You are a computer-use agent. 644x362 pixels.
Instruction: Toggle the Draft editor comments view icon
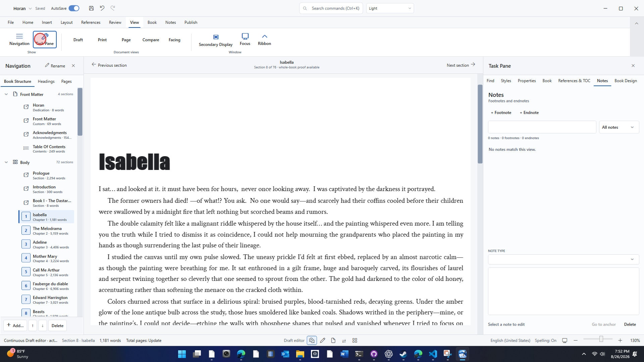tap(312, 341)
